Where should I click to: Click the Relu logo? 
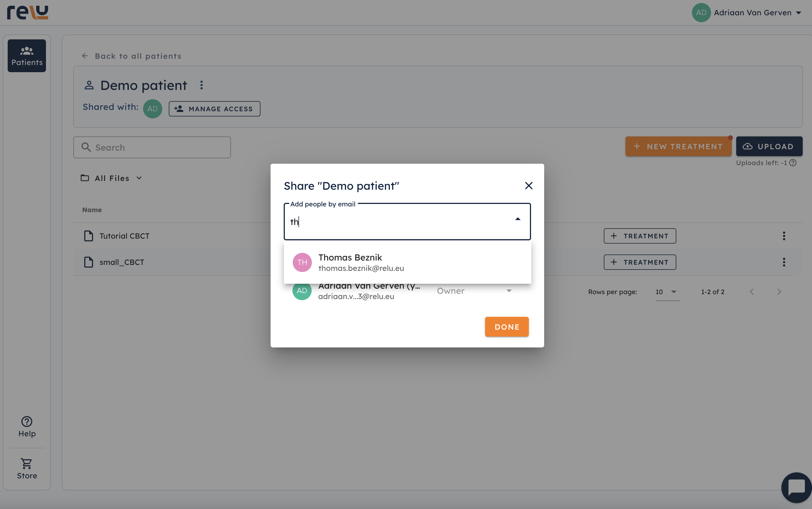28,13
